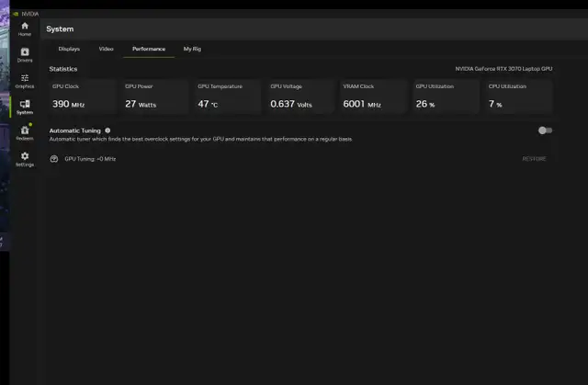Viewport: 588px width, 385px height.
Task: Click the GPU Clock 390 MHz card
Action: click(x=82, y=96)
